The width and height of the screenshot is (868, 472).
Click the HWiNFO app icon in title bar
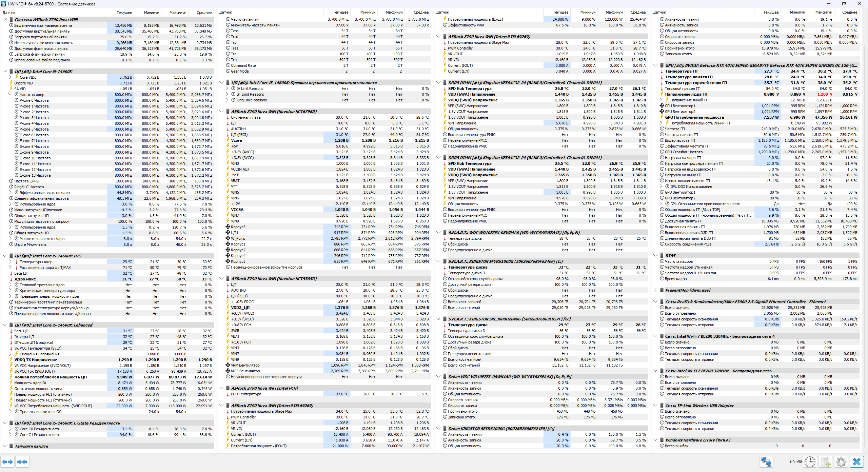pyautogui.click(x=4, y=4)
